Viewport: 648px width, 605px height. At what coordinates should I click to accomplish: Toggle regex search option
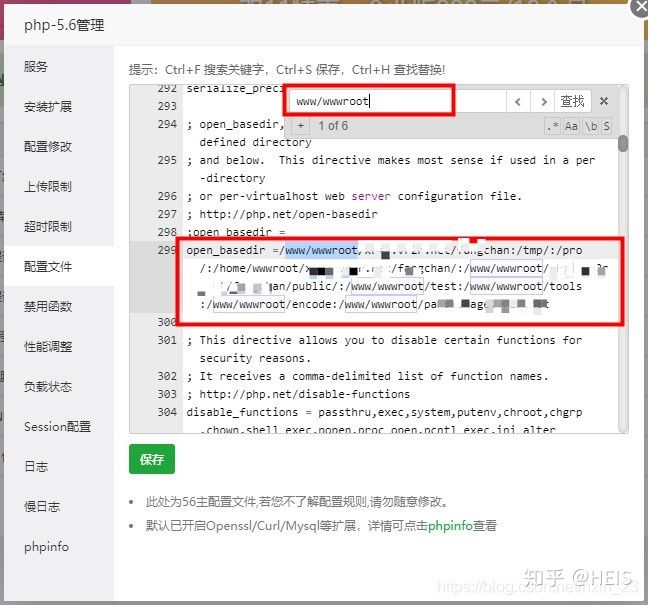pos(552,126)
